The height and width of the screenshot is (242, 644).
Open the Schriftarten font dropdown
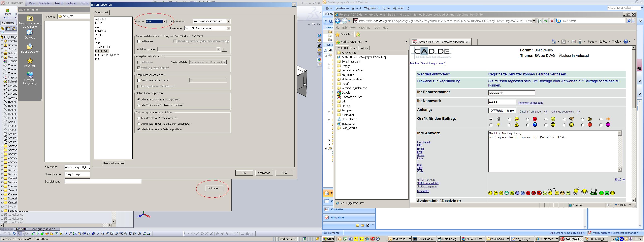point(228,22)
